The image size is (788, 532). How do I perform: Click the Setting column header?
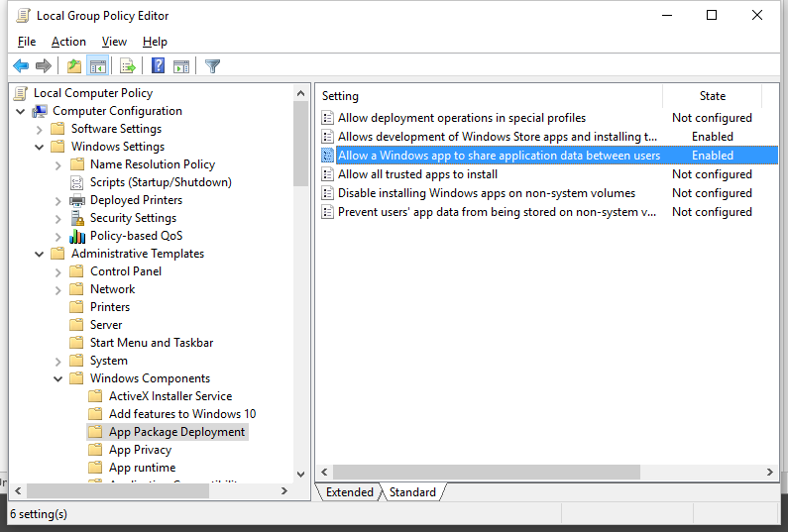pos(488,96)
